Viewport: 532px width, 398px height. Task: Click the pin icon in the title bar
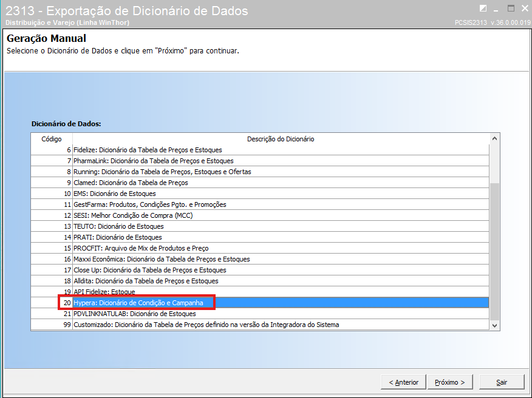pos(483,9)
